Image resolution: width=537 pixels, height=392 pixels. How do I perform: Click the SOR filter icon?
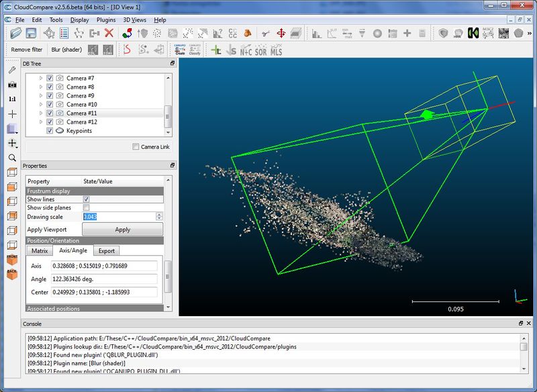coord(260,50)
